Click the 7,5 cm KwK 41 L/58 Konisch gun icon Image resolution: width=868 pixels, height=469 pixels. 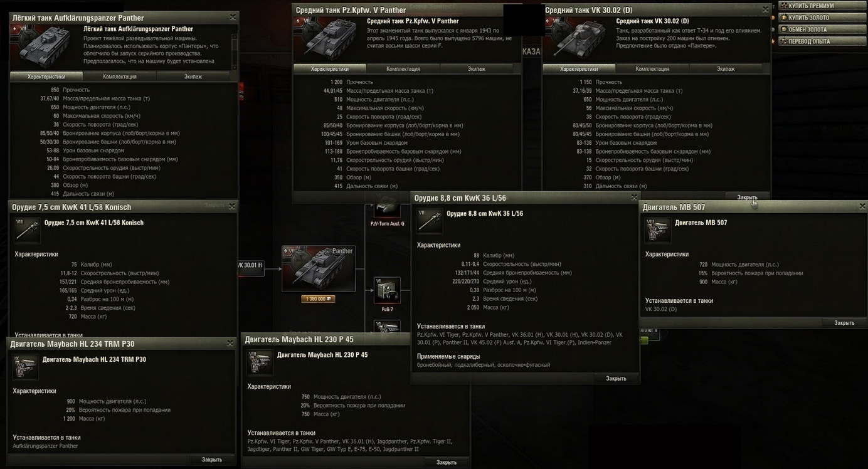tap(27, 231)
